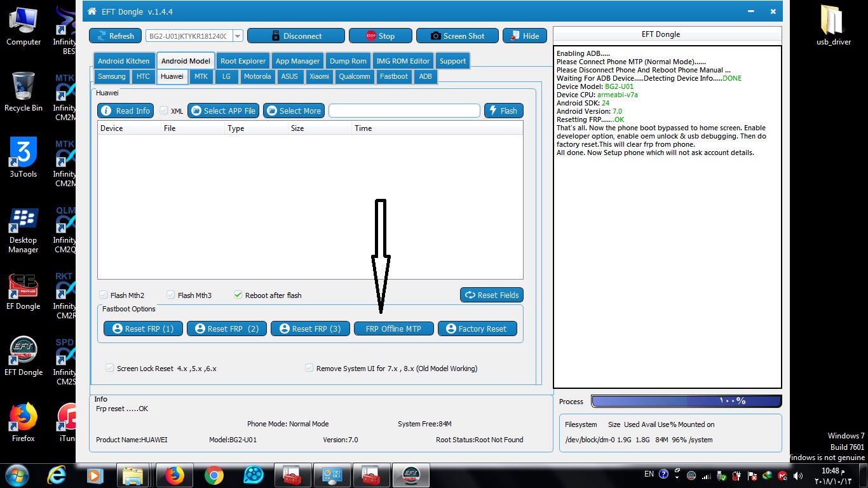Select the Samsung brand tab
Viewport: 868px width, 488px height.
click(112, 76)
